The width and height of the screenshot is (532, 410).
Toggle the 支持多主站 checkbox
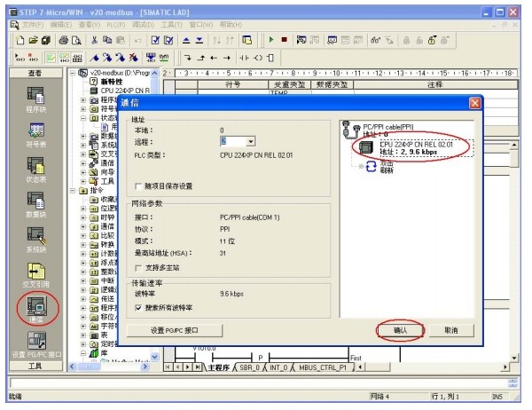138,268
